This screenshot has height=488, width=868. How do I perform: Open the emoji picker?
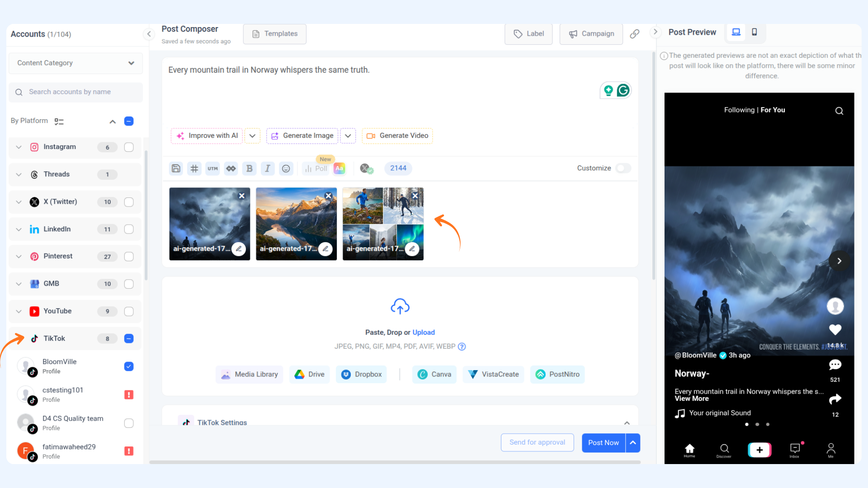[x=286, y=169]
